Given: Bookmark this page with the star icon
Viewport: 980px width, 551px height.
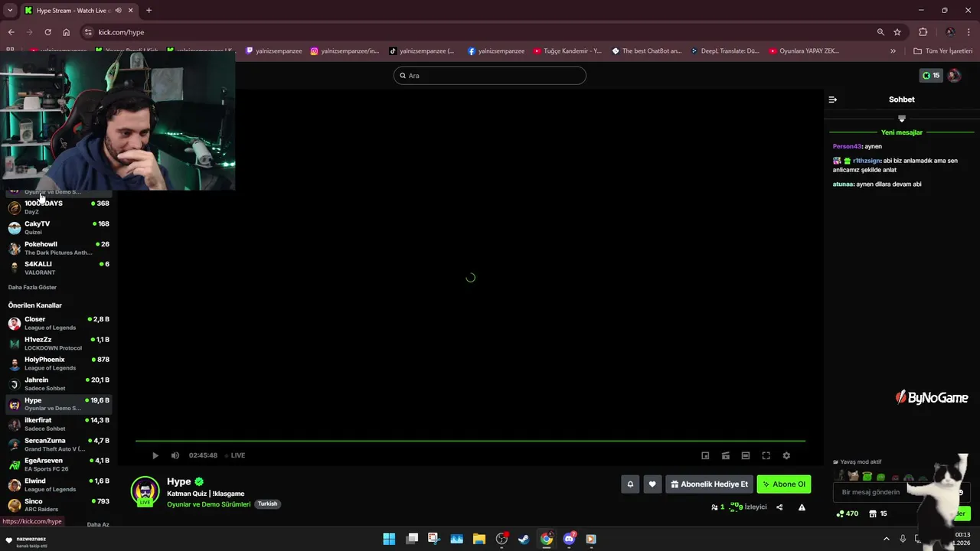Looking at the screenshot, I should pos(897,32).
